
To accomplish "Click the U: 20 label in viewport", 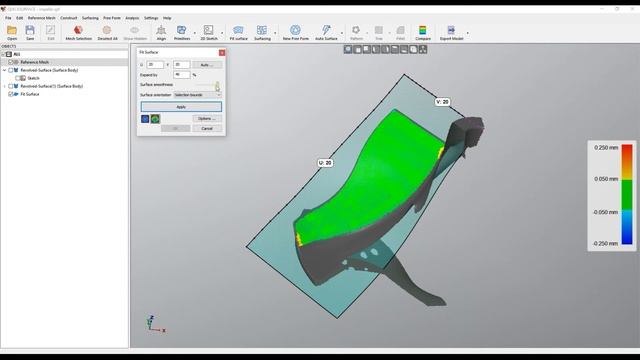I will (x=325, y=163).
